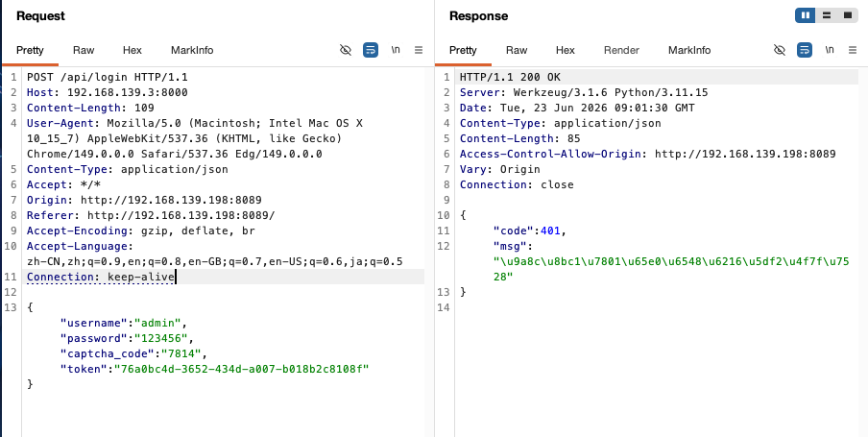Click the Access-Control-Allow-Origin header
Viewport: 868px width, 437px height.
pyautogui.click(x=648, y=154)
